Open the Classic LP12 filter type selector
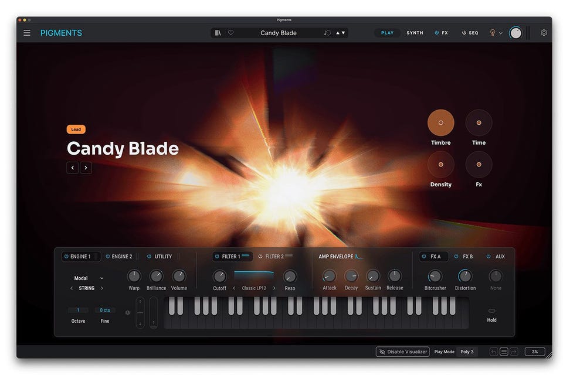The height and width of the screenshot is (392, 563). [x=254, y=288]
